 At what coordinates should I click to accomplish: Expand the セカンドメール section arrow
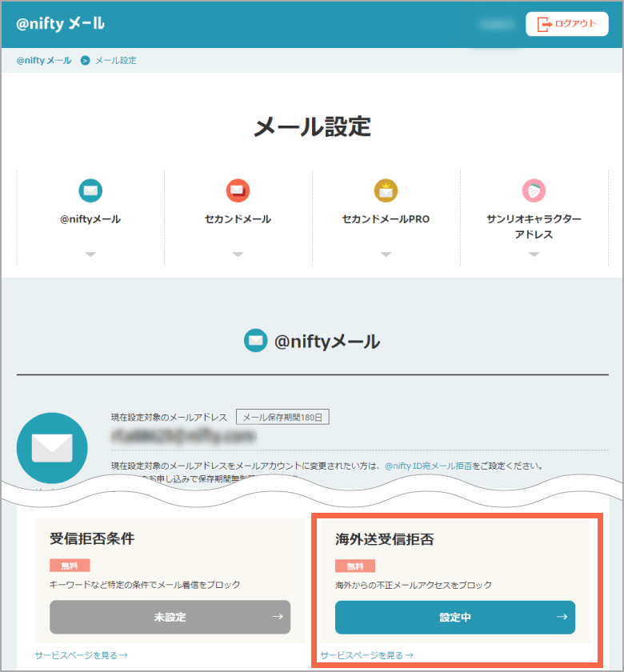click(238, 254)
